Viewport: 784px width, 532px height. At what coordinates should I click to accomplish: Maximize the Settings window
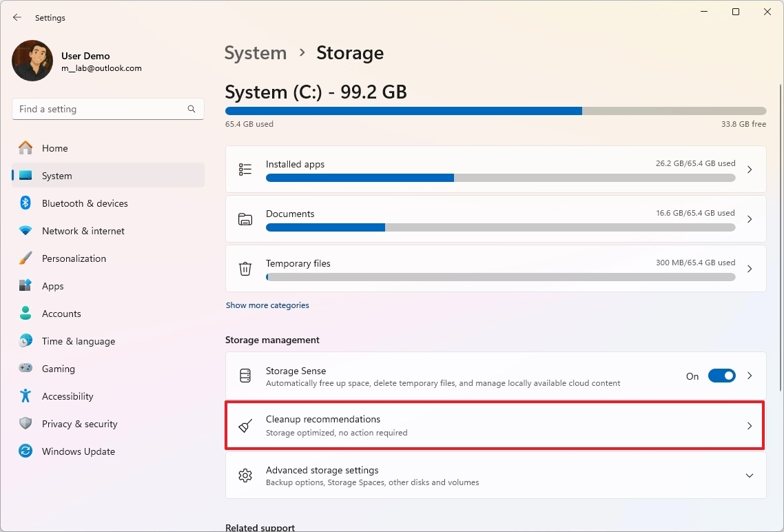pos(736,12)
